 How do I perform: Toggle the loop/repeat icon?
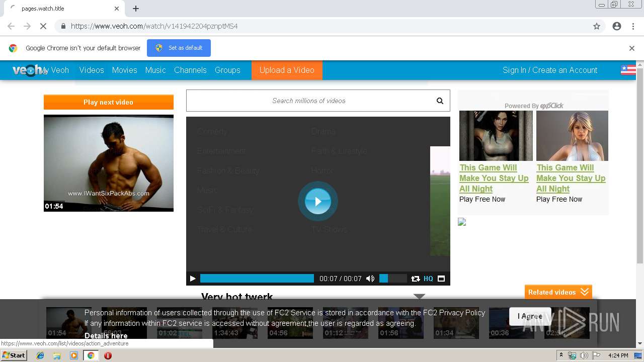coord(415,279)
